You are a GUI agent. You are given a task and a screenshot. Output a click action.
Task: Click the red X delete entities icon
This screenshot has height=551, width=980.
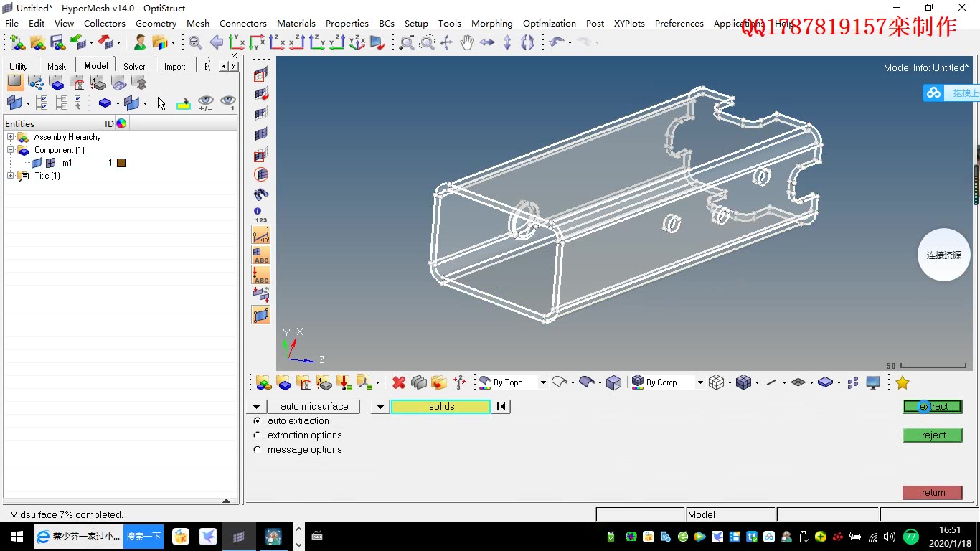coord(400,382)
